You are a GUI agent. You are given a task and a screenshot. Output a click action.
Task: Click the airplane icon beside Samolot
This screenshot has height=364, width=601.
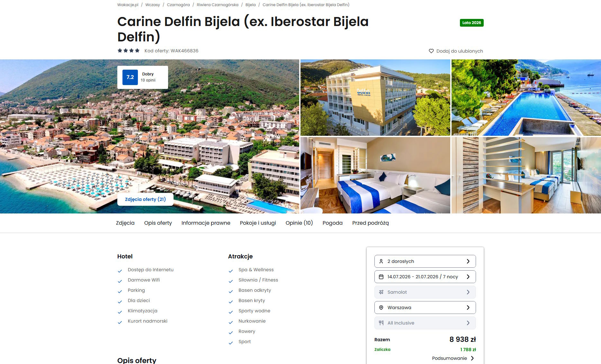click(x=381, y=292)
